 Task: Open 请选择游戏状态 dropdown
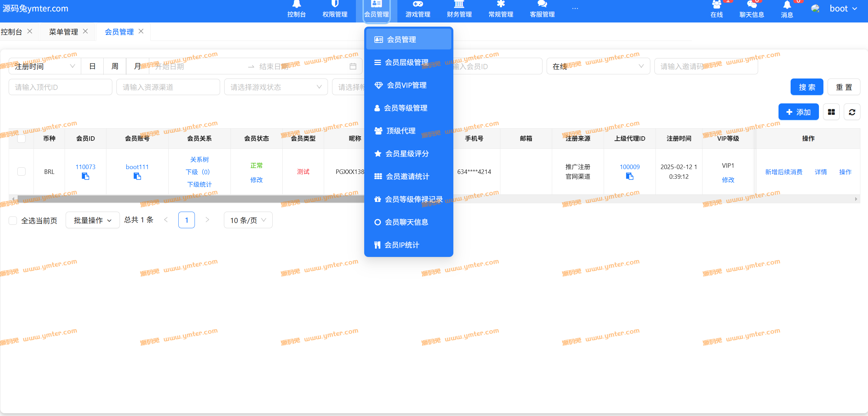point(276,87)
